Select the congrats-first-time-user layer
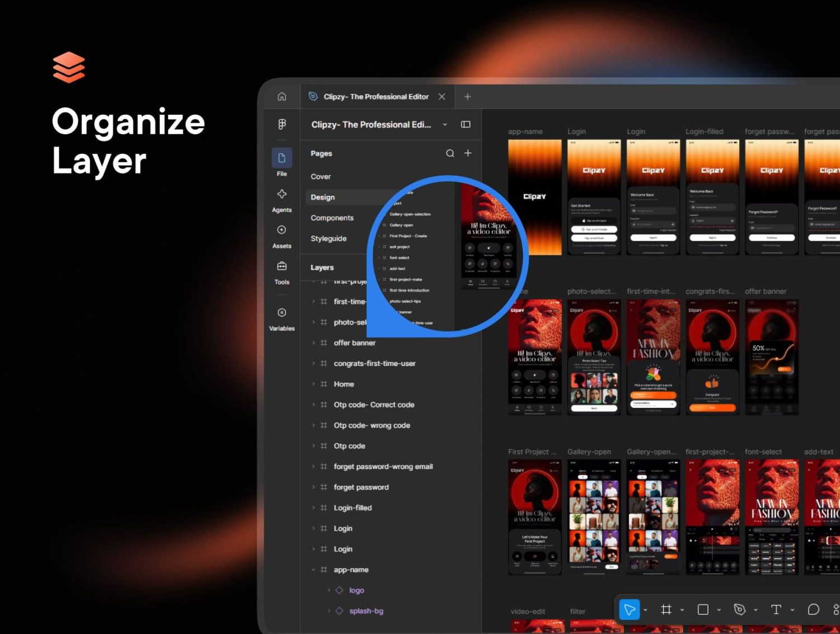Image resolution: width=840 pixels, height=634 pixels. [375, 364]
